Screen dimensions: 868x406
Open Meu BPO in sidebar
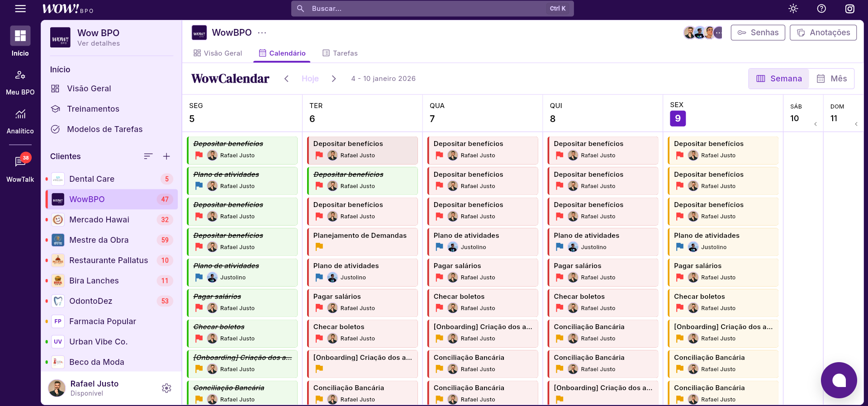tap(20, 82)
